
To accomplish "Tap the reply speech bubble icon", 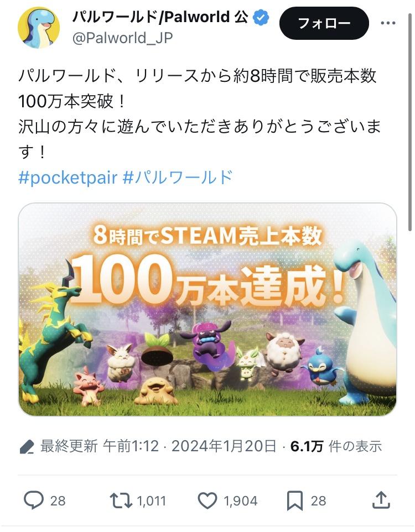I will pos(34,500).
